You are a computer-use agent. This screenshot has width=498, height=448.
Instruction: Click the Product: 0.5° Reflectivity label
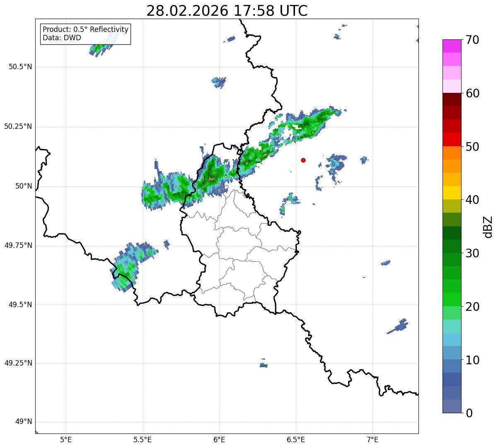(x=85, y=30)
